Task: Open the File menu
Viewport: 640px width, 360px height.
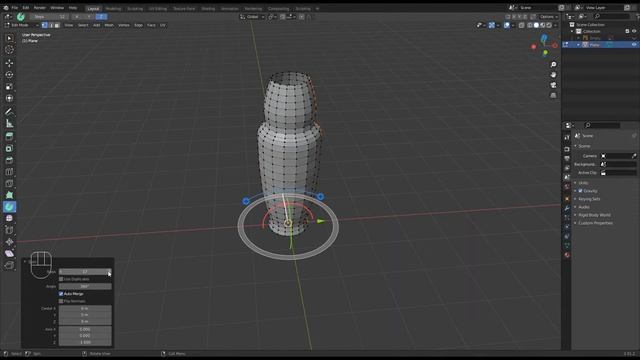Action: click(x=15, y=8)
